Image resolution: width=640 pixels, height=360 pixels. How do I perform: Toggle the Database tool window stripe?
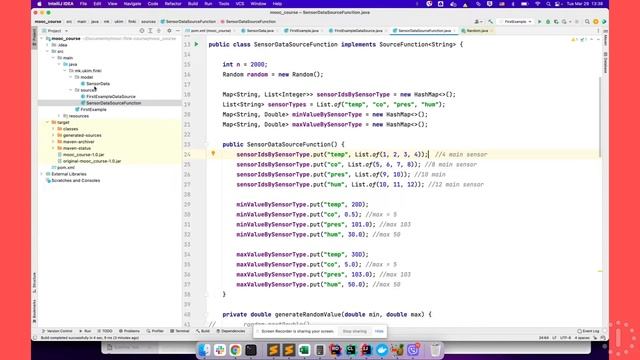pyautogui.click(x=605, y=62)
